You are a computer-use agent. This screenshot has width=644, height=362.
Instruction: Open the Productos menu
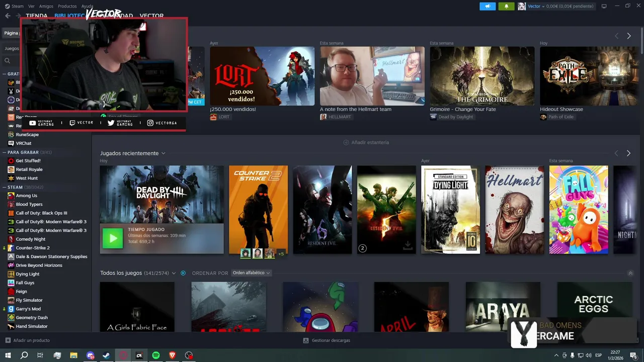[x=67, y=6]
